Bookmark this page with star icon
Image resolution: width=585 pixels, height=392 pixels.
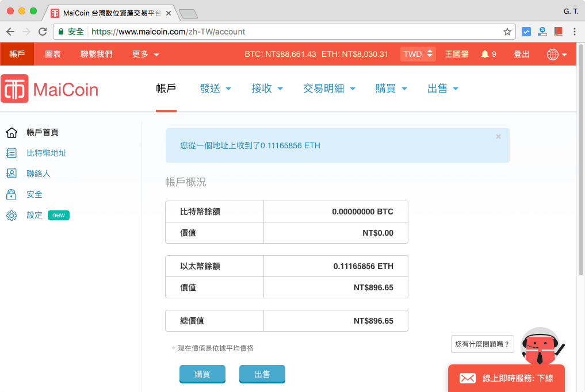pyautogui.click(x=507, y=32)
